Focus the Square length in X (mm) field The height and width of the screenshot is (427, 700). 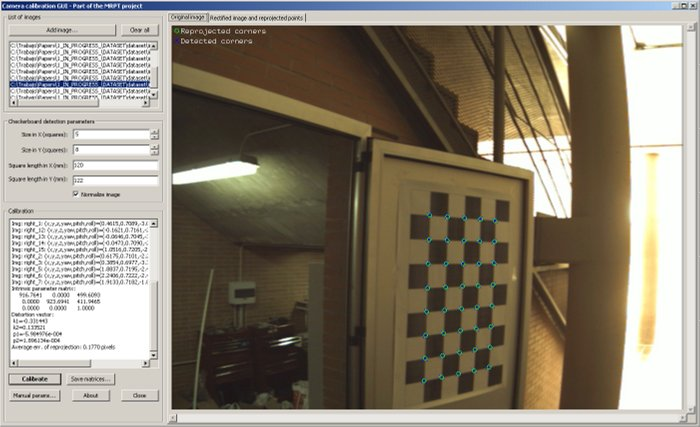[115, 164]
